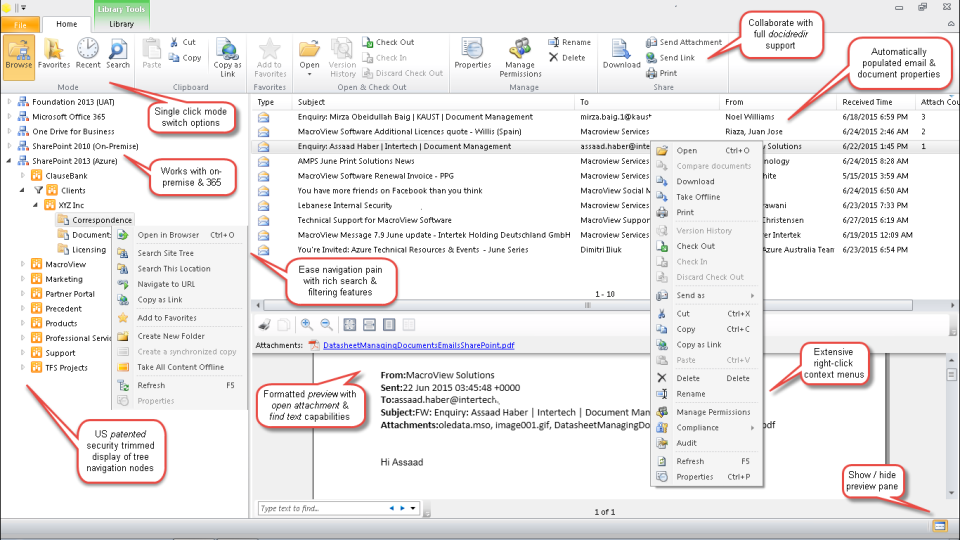Expand the Marketing tree node
Screen dimensions: 960x540
tap(23, 279)
